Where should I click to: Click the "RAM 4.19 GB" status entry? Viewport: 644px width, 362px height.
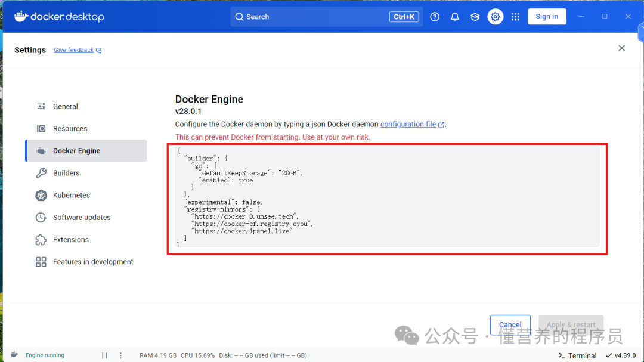pyautogui.click(x=157, y=355)
